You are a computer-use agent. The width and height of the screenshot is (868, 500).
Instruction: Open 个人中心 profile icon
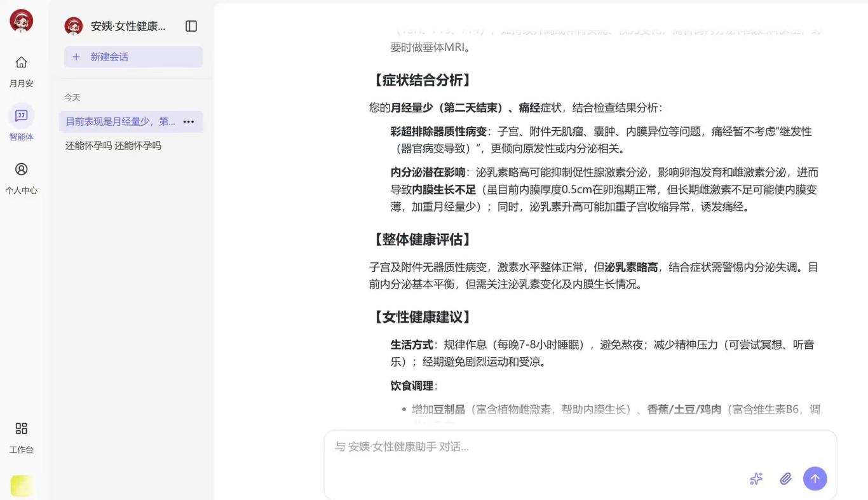point(21,169)
